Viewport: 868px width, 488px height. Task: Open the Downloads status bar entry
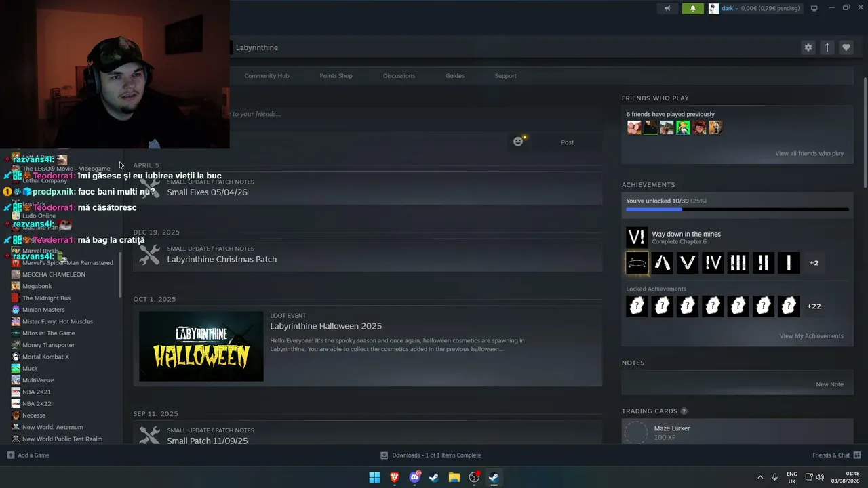pos(431,455)
